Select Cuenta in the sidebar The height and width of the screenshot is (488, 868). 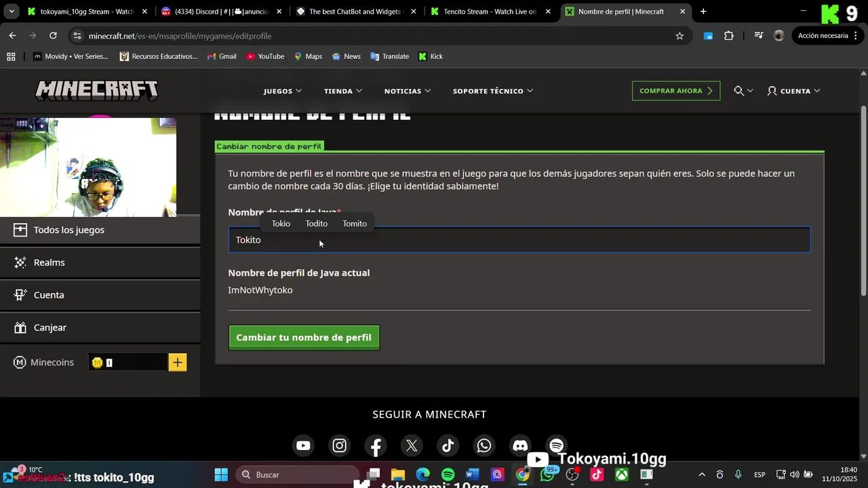point(100,295)
